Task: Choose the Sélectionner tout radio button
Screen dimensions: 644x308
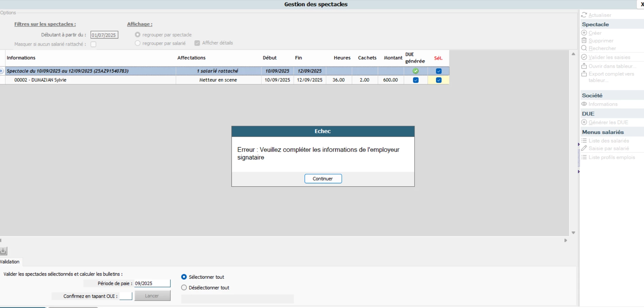Action: 184,277
